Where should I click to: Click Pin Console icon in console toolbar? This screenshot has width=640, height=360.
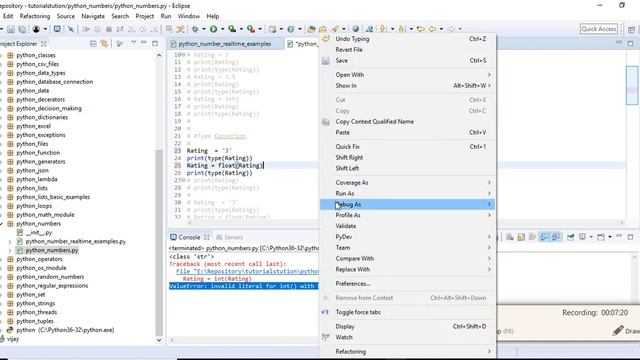(570, 237)
